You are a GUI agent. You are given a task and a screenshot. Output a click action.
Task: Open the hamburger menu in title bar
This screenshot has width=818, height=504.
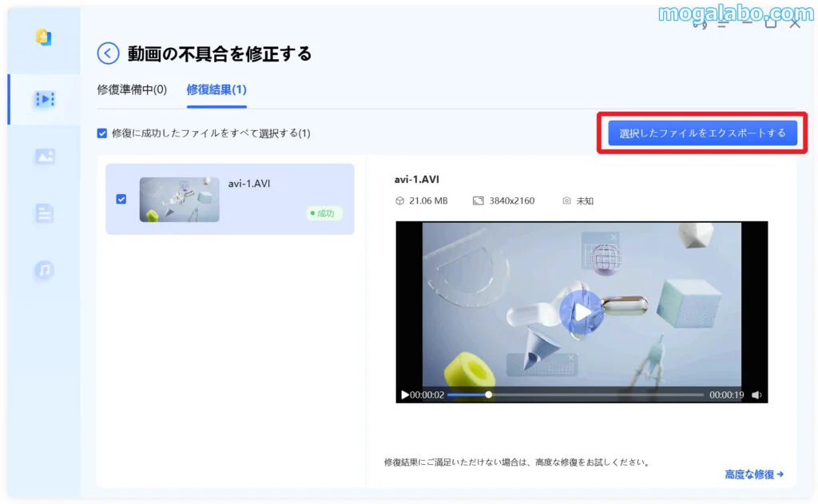pos(722,24)
